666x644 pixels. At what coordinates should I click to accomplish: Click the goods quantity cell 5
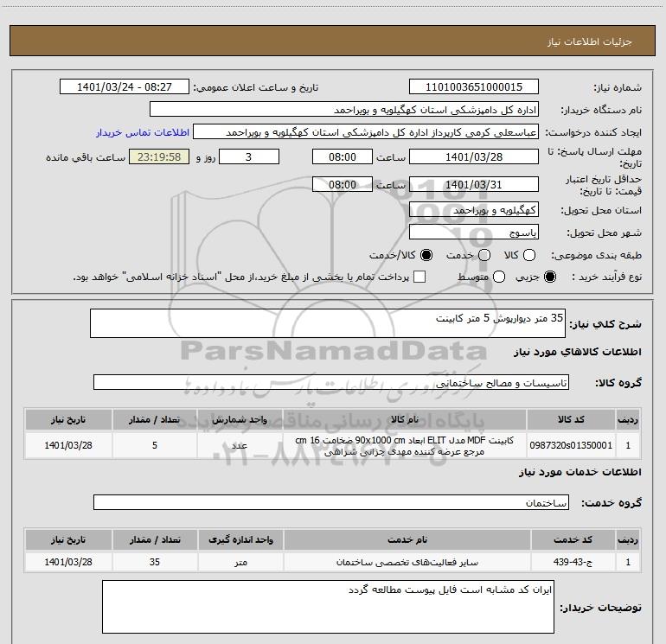[155, 445]
